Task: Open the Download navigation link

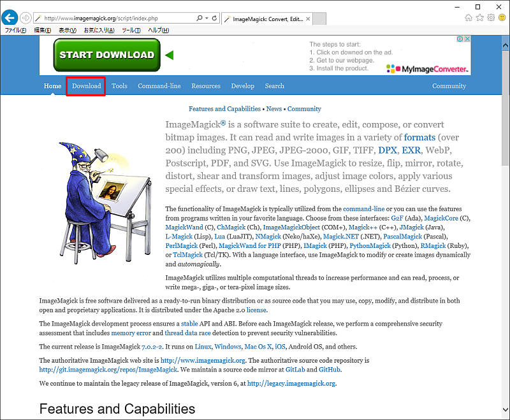Action: (x=87, y=86)
